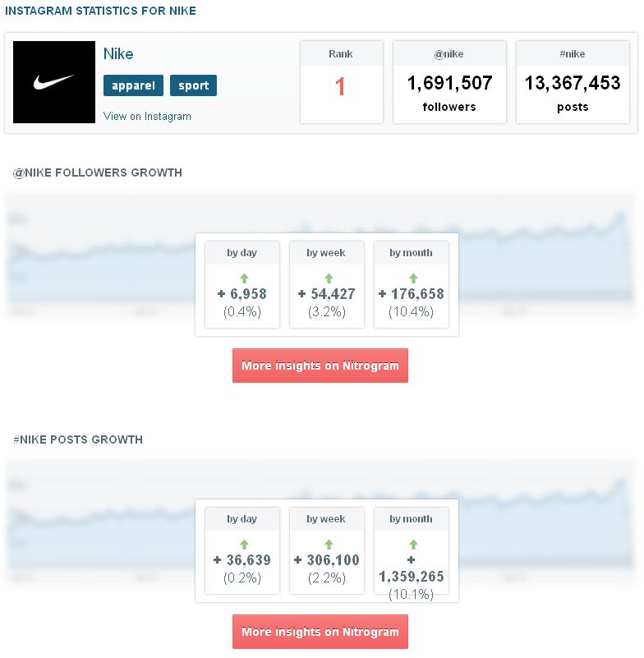The image size is (644, 658).
Task: Click followers by week green arrow
Action: 327,278
